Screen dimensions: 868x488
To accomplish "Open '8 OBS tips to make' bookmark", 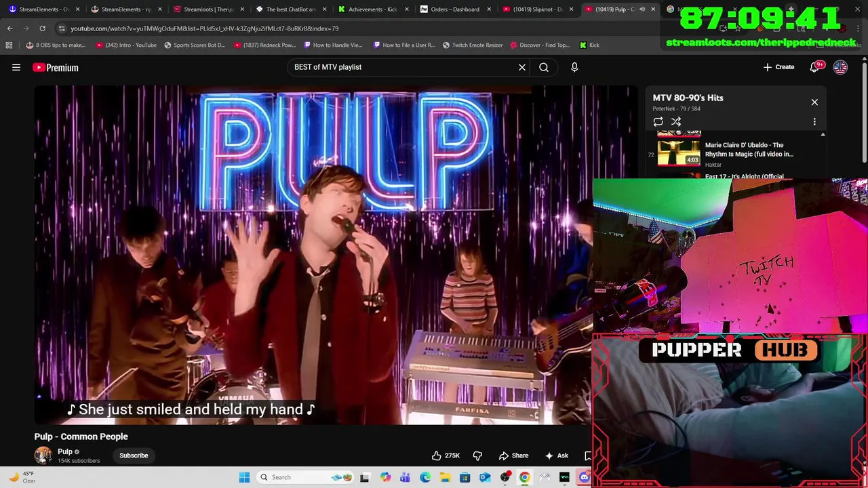I will coord(56,45).
